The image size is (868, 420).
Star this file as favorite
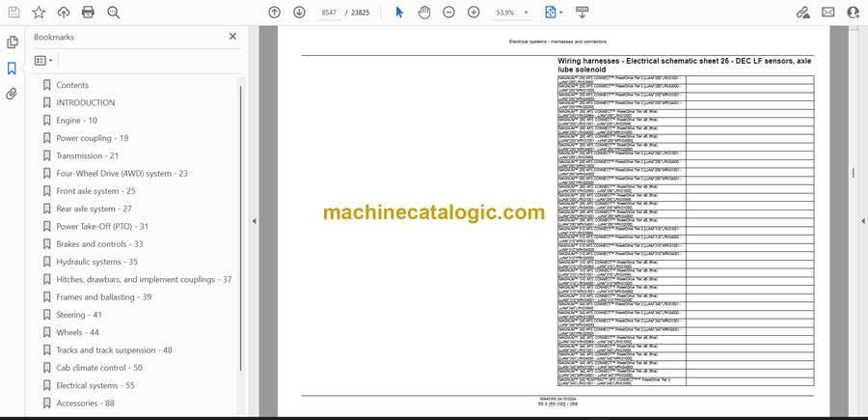pos(39,13)
